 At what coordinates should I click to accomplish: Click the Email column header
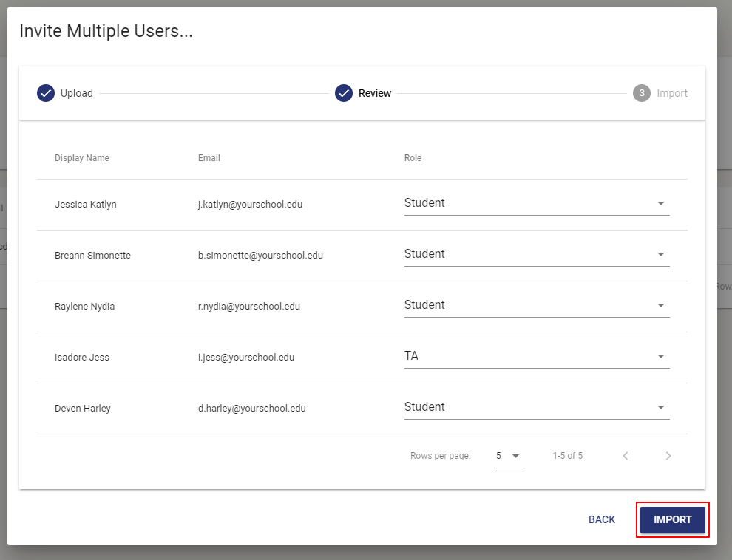tap(209, 157)
